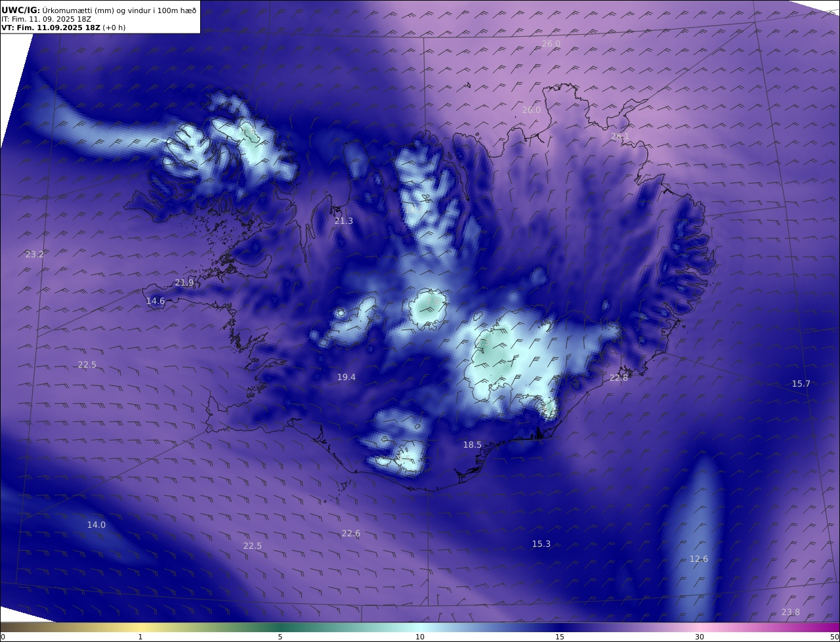Click the 12.6 value label
Image resolution: width=840 pixels, height=642 pixels.
click(698, 559)
